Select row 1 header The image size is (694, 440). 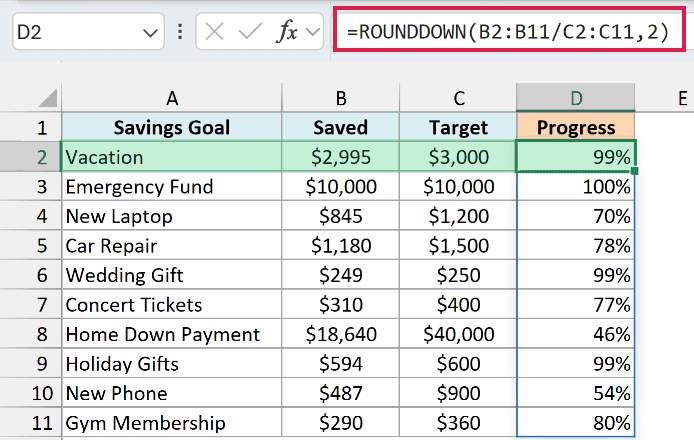click(x=31, y=127)
